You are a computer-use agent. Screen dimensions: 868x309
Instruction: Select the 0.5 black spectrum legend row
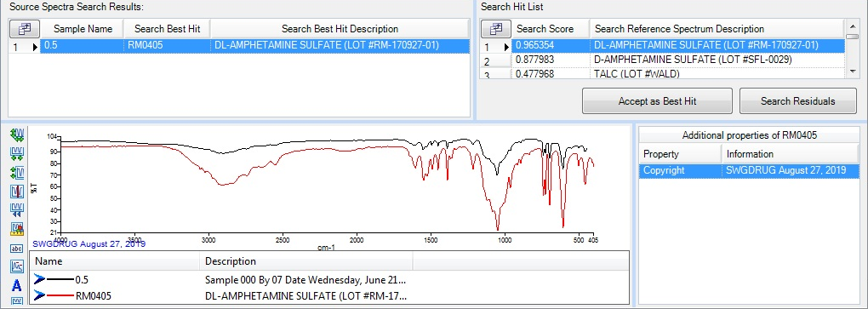coord(330,280)
